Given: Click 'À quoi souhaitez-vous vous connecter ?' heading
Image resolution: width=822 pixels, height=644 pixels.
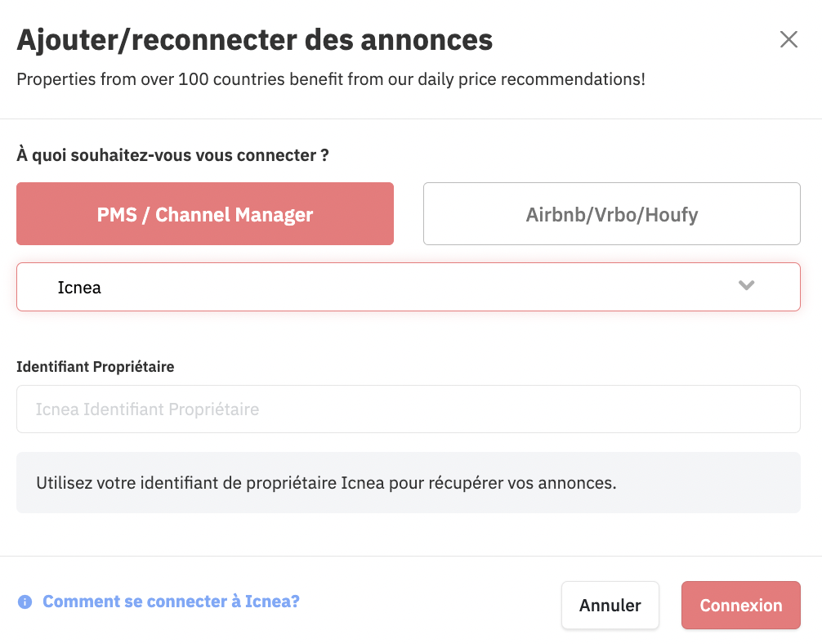Looking at the screenshot, I should pyautogui.click(x=172, y=155).
